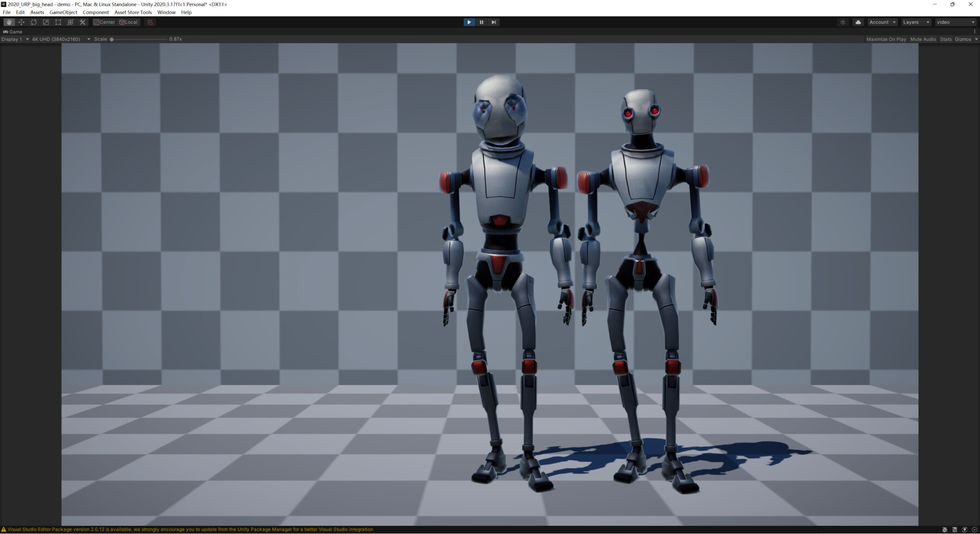
Task: Open the baking progress light icon
Action: [843, 22]
